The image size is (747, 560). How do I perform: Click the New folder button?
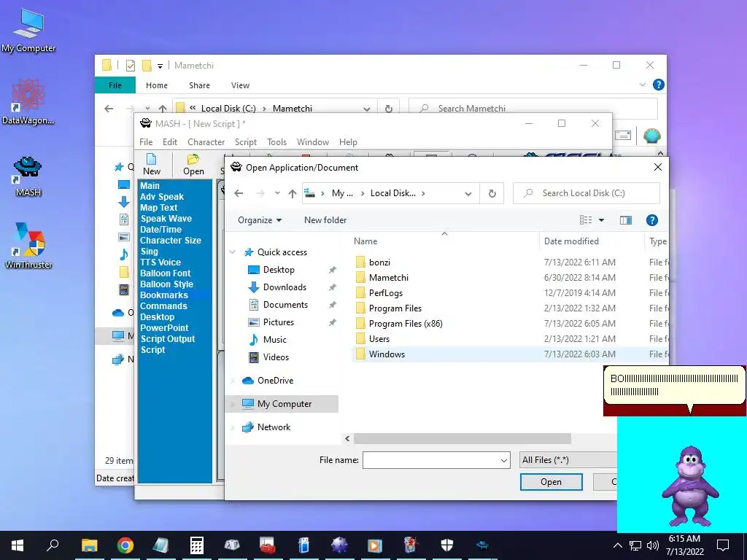(x=325, y=220)
